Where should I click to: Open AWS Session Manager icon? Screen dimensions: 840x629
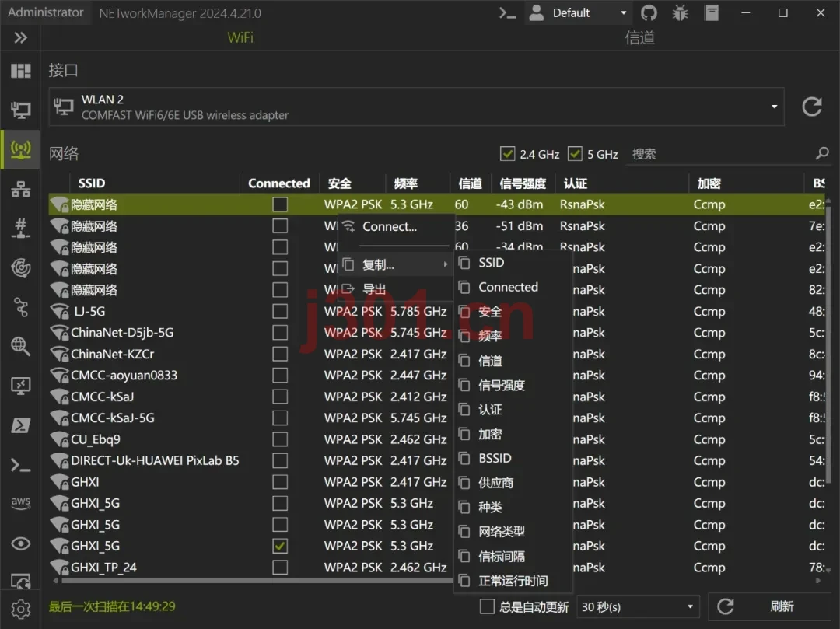[x=20, y=503]
